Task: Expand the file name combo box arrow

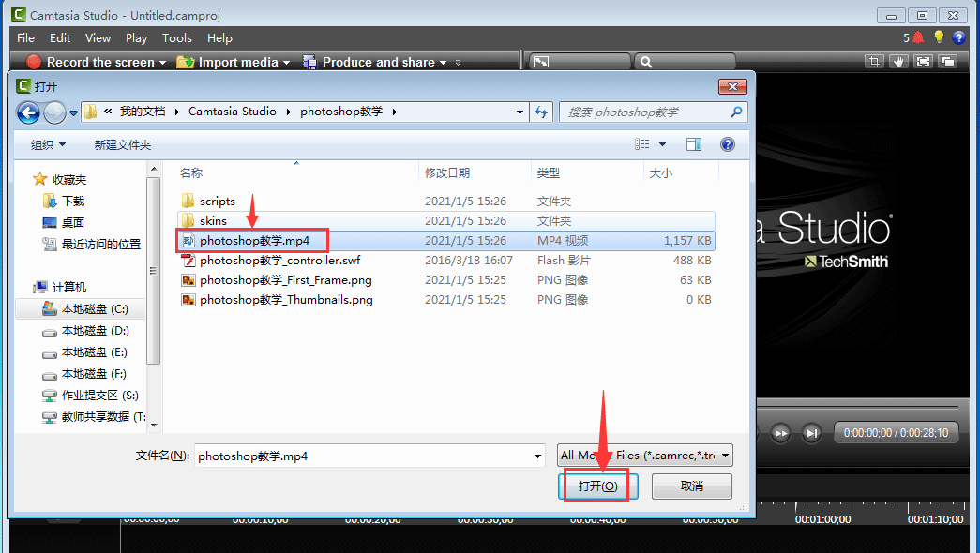Action: pos(539,455)
